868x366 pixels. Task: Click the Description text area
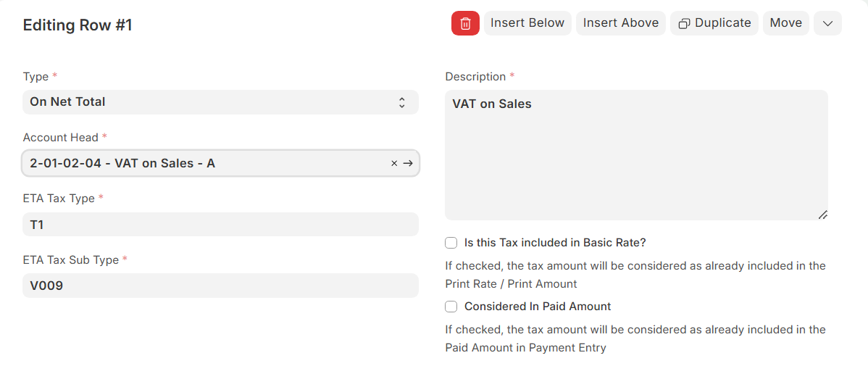(637, 155)
